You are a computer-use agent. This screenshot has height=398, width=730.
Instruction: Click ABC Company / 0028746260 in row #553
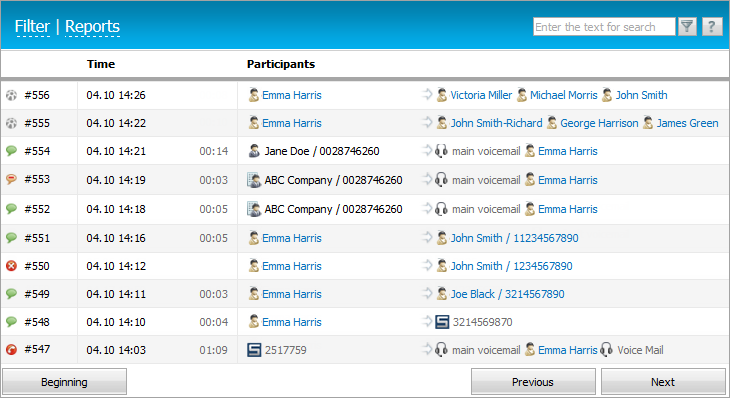click(x=333, y=180)
